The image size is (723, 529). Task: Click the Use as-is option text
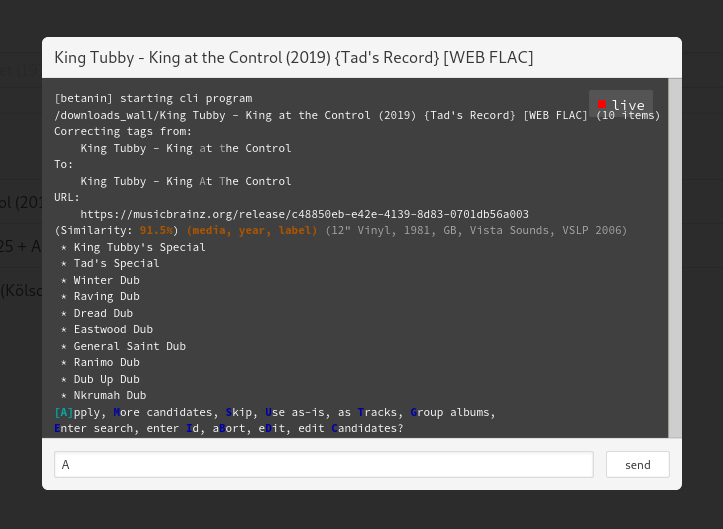[x=295, y=412]
